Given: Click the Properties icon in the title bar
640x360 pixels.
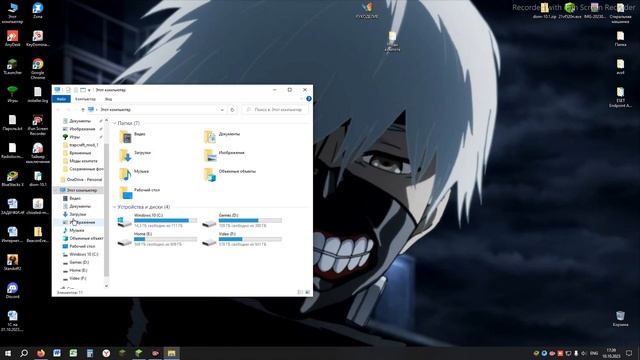Looking at the screenshot, I should (x=68, y=90).
